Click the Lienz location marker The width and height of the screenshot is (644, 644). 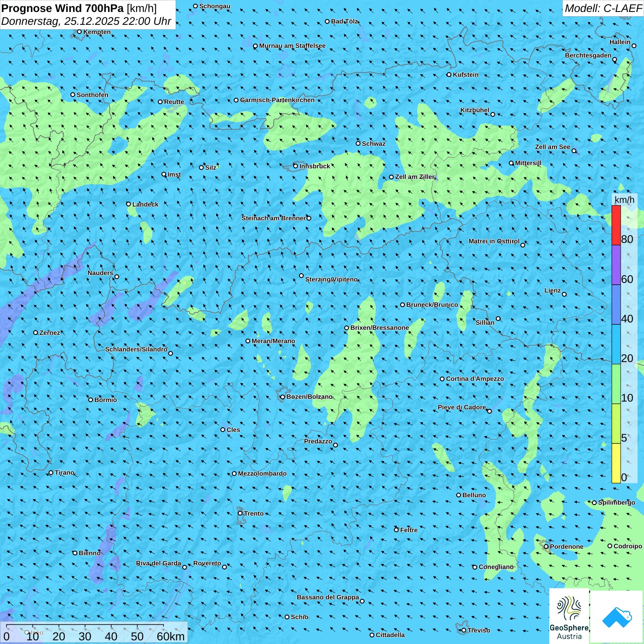pos(564,294)
